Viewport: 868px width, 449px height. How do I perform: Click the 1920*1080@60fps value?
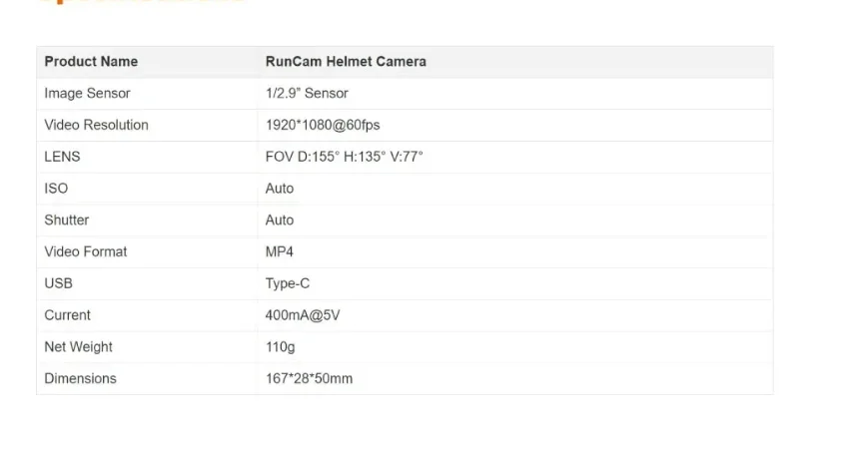coord(323,126)
